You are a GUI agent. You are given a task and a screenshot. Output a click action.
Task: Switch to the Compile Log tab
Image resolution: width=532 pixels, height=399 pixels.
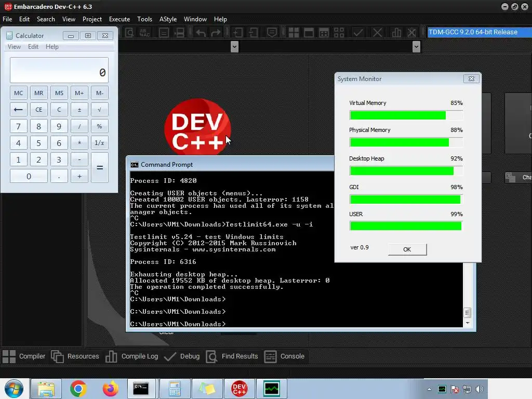pyautogui.click(x=131, y=356)
